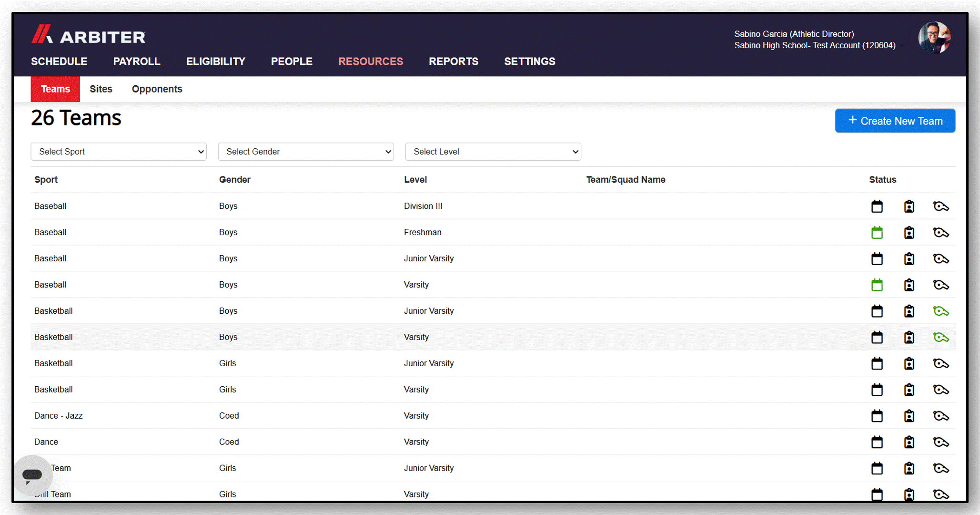Open the ELIGIBILITY menu

tap(216, 62)
